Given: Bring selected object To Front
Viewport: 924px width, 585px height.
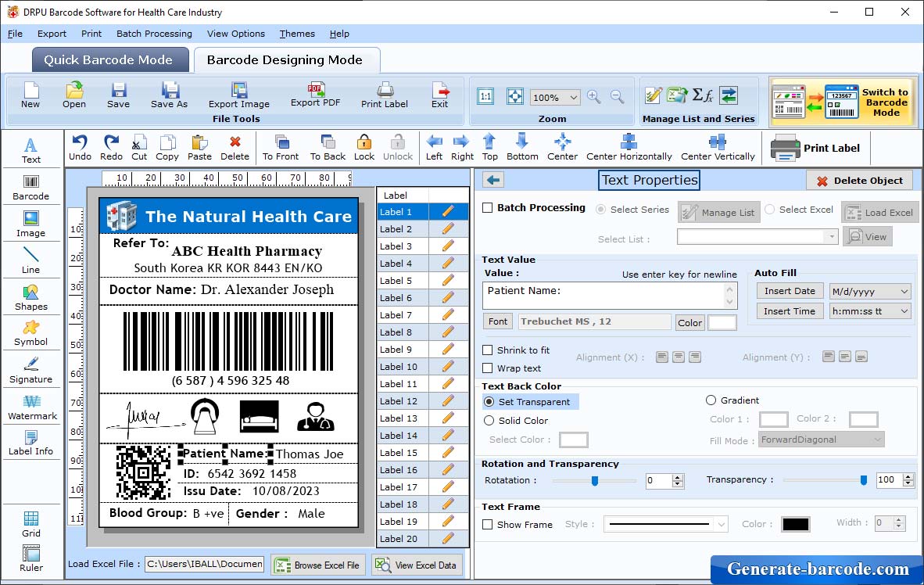Looking at the screenshot, I should tap(281, 148).
